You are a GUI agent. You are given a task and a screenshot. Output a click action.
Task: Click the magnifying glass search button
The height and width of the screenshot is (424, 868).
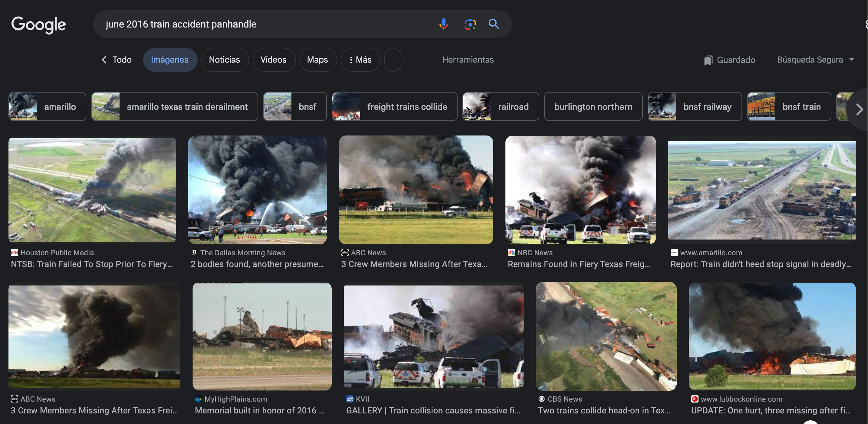(494, 24)
